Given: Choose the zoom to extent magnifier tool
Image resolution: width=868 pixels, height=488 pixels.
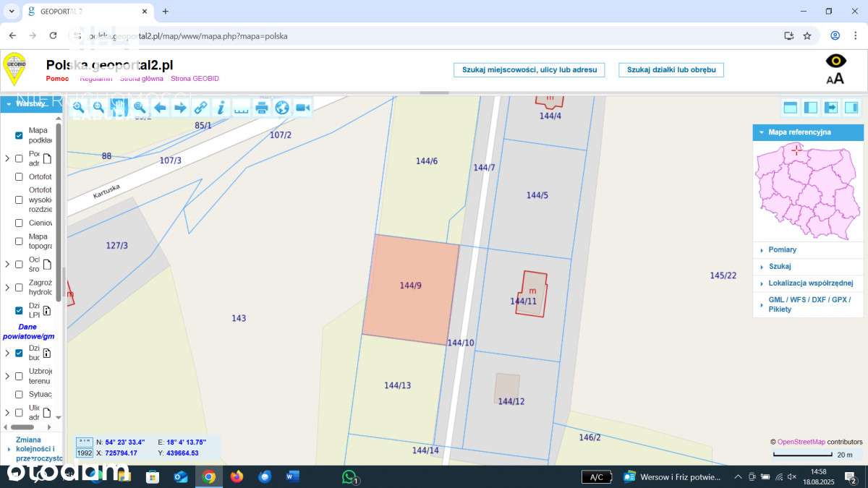Looking at the screenshot, I should pyautogui.click(x=140, y=108).
